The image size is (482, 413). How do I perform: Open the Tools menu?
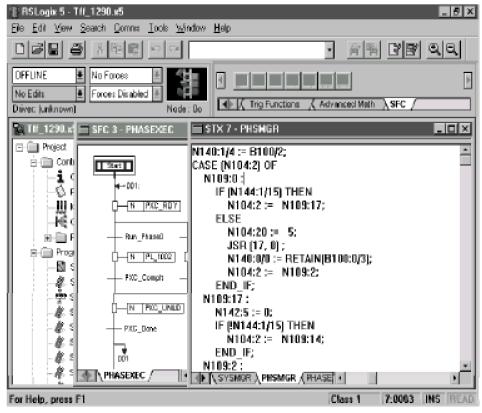158,28
